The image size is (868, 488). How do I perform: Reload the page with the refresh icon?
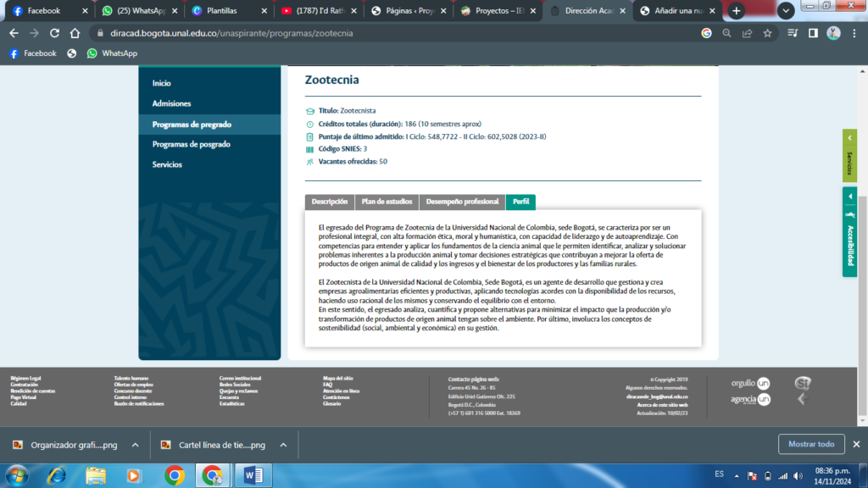(54, 33)
